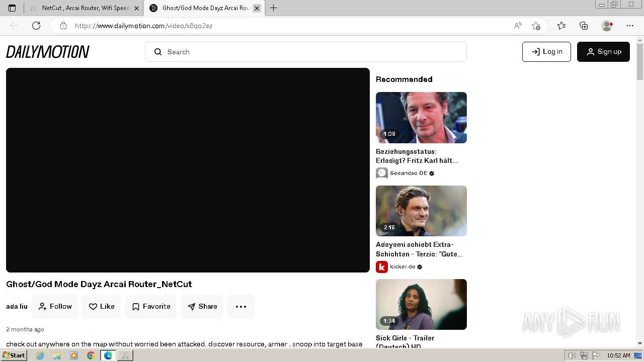Open the Action Center flag icon
The image size is (644, 362).
click(595, 355)
